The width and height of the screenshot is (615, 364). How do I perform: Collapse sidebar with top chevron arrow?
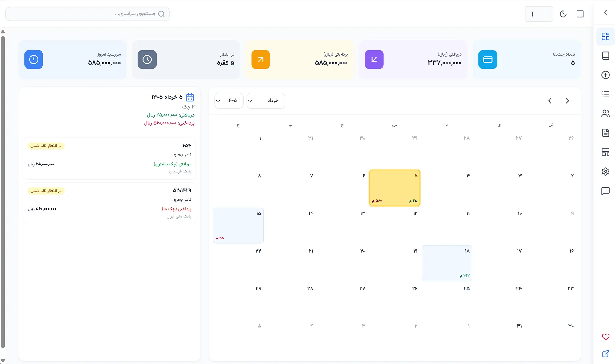pos(605,12)
